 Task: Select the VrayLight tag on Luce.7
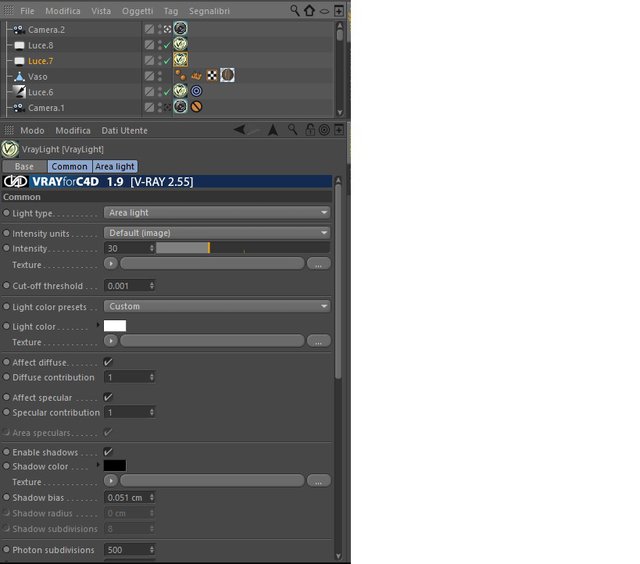tap(180, 60)
